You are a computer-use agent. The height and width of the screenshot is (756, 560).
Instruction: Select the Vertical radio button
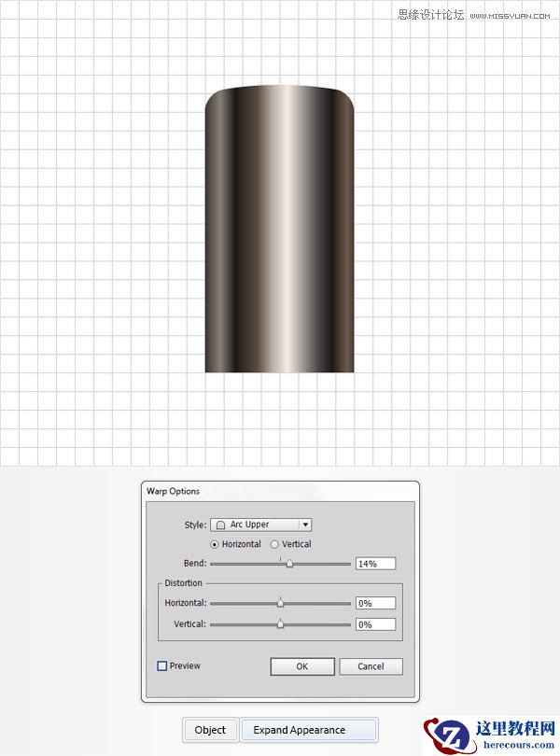click(274, 544)
